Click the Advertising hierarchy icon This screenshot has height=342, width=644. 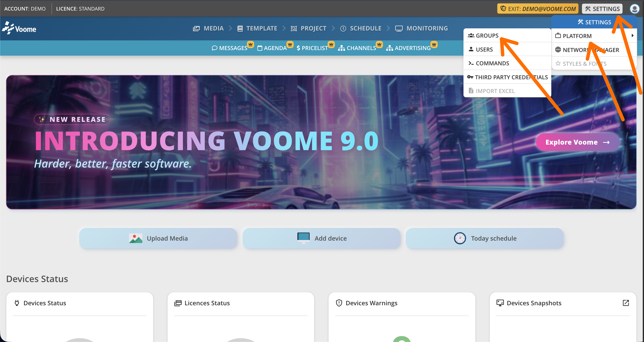tap(389, 48)
